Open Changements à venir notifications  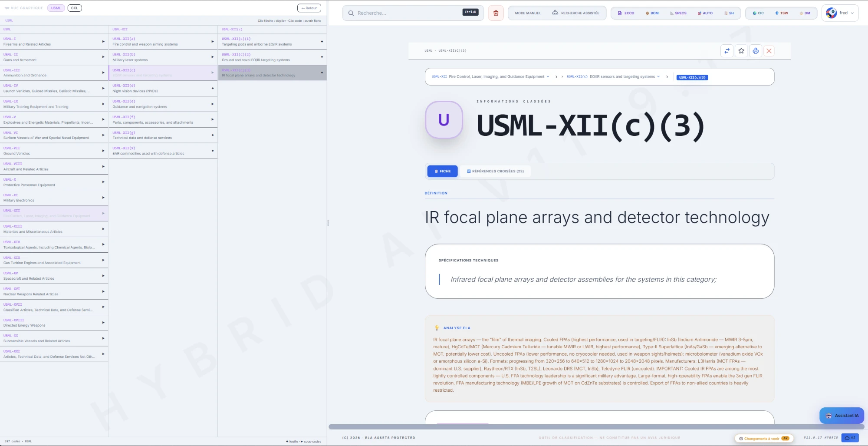click(764, 439)
